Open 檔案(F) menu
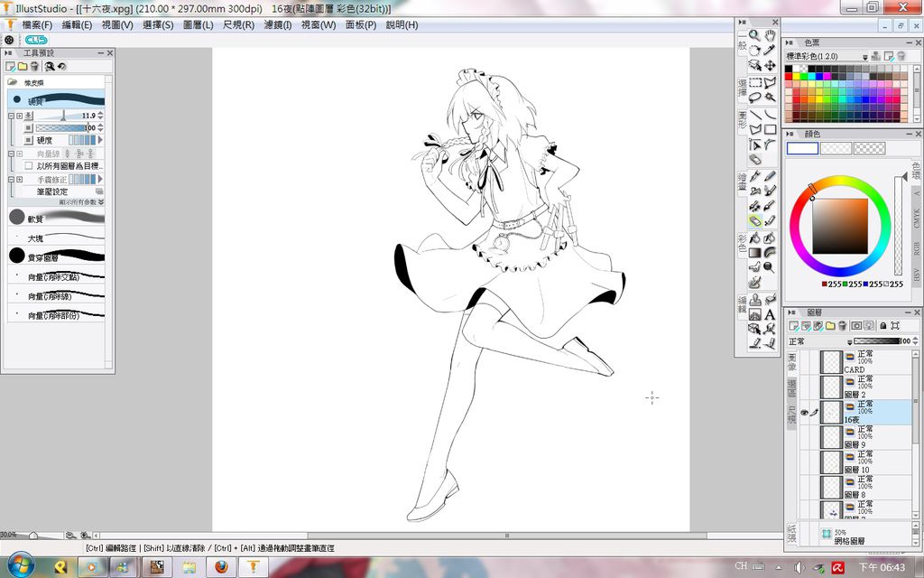Viewport: 924px width, 578px height. click(x=37, y=24)
